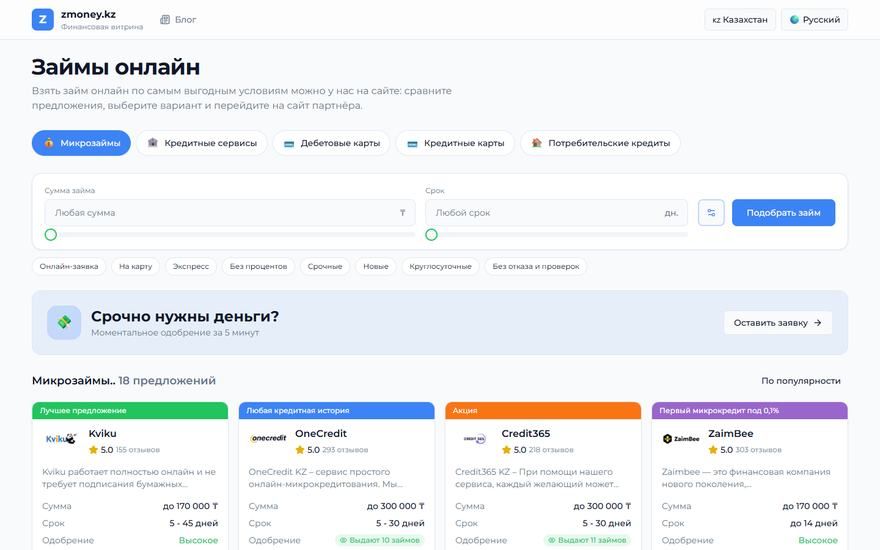Click the Выдают 11 займов label

click(x=588, y=540)
